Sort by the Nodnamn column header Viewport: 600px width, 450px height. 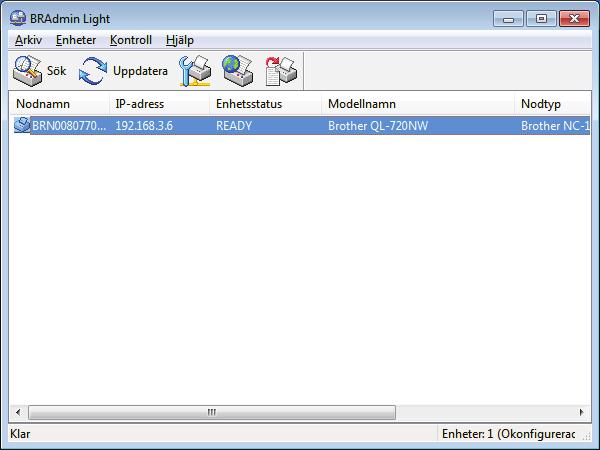tap(59, 104)
